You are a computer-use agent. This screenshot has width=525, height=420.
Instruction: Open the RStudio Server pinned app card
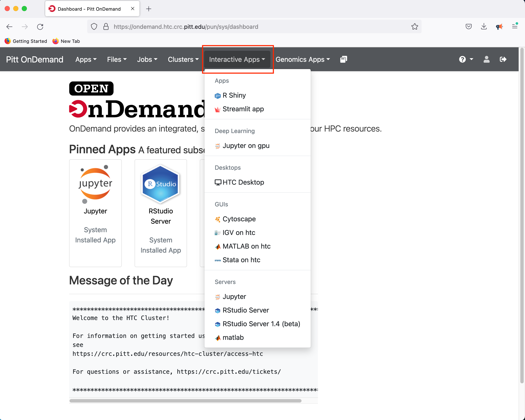coord(161,213)
